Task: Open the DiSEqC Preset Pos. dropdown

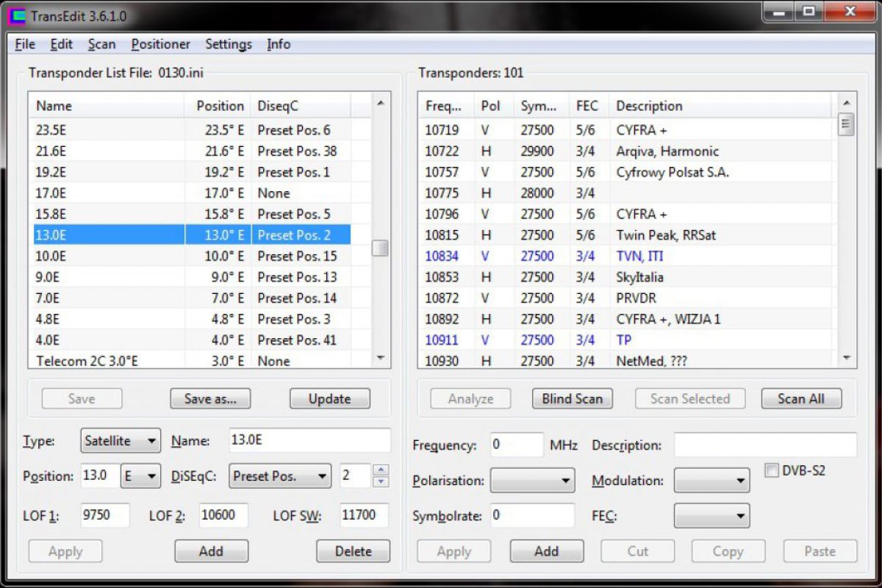Action: click(280, 476)
